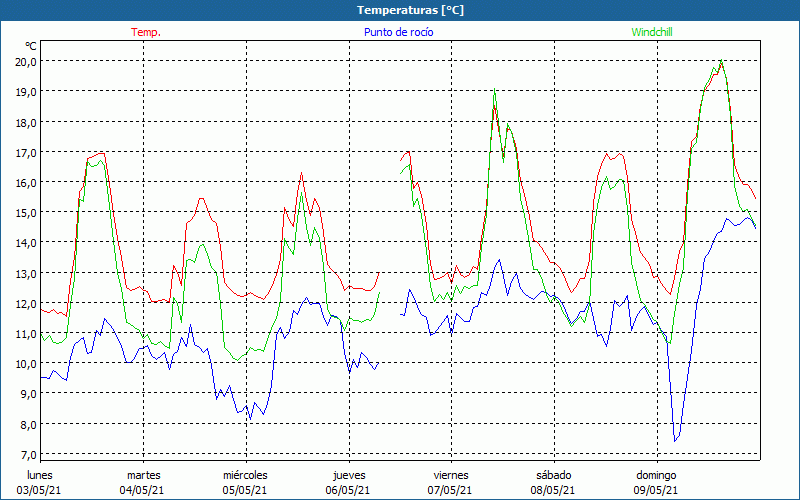Click the 18,0 y-axis value
Image resolution: width=800 pixels, height=500 pixels.
click(27, 122)
